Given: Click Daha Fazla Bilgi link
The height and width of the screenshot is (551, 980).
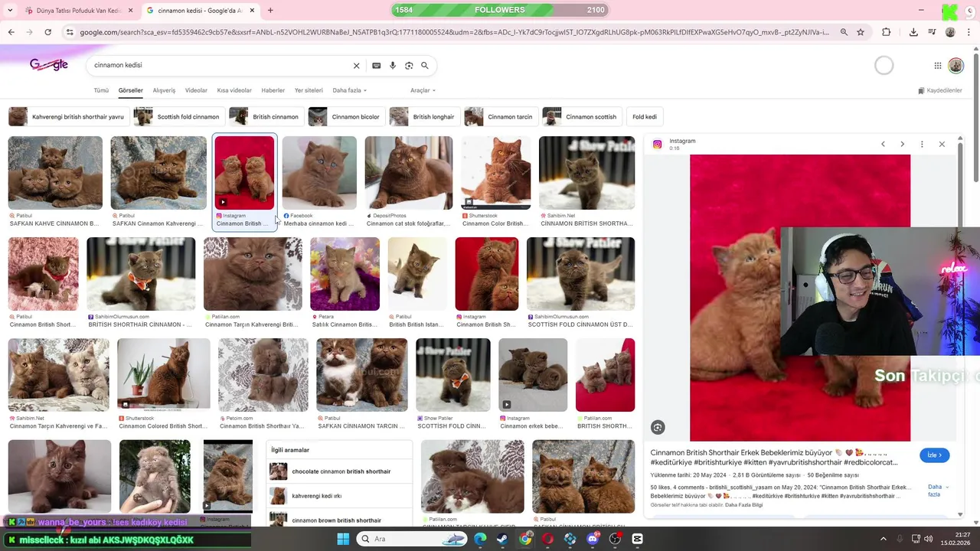Looking at the screenshot, I should coord(743,505).
